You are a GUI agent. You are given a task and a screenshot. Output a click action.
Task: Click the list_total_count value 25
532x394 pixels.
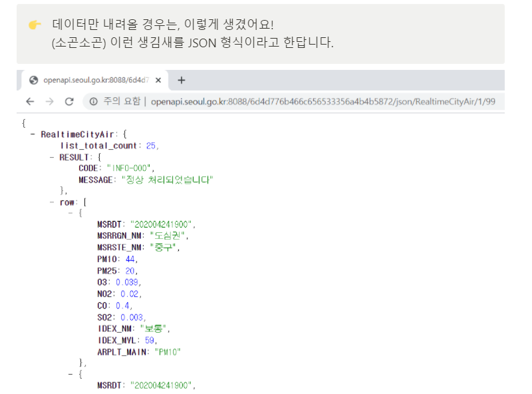click(151, 146)
